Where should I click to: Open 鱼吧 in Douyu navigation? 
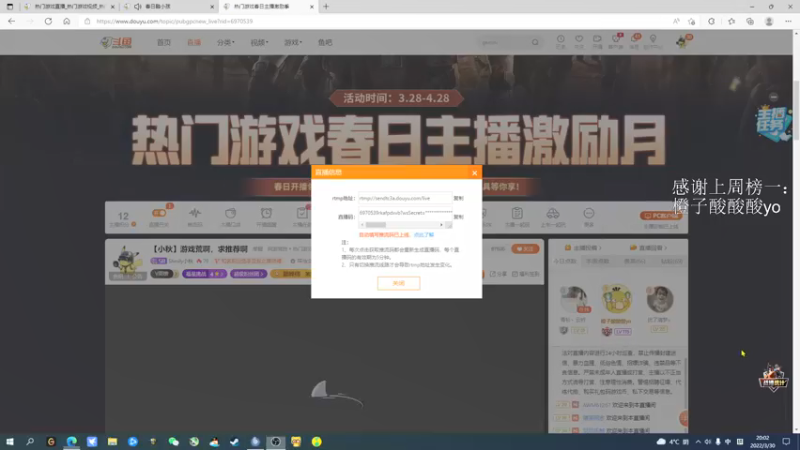(x=325, y=42)
